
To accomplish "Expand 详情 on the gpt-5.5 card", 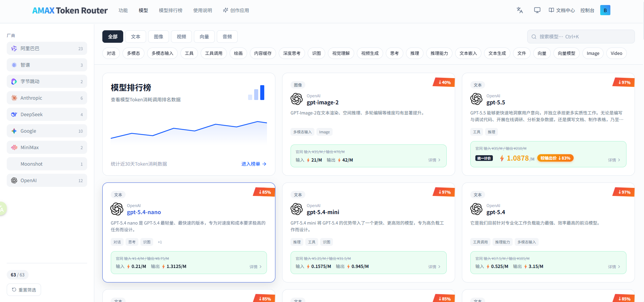I will (614, 160).
